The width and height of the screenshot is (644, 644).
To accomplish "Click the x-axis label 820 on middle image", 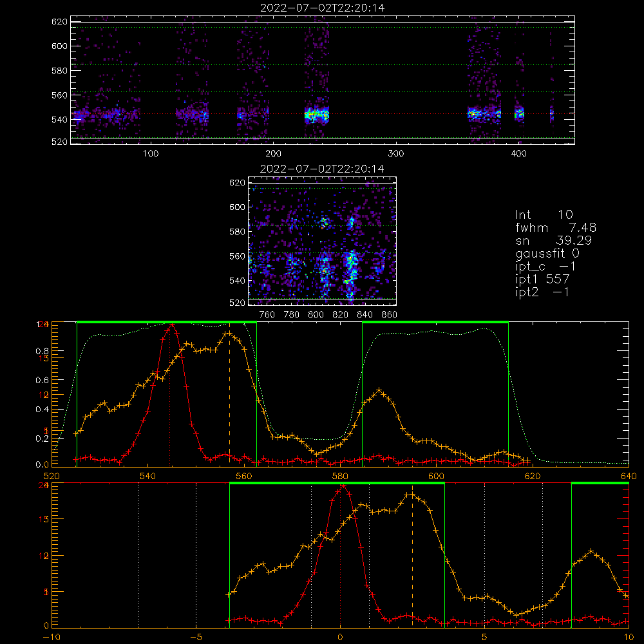I will [341, 315].
